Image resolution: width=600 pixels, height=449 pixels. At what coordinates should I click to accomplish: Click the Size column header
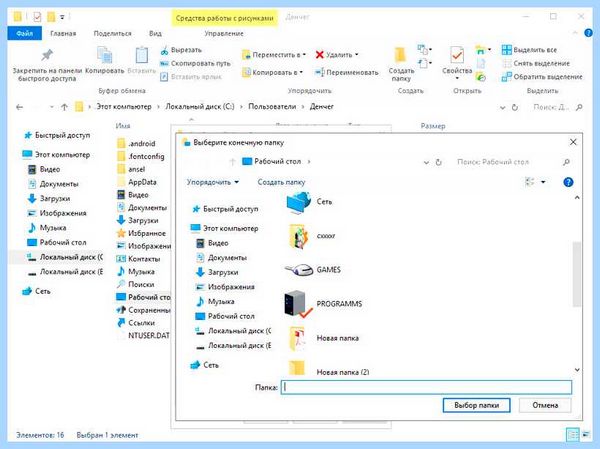tap(433, 126)
